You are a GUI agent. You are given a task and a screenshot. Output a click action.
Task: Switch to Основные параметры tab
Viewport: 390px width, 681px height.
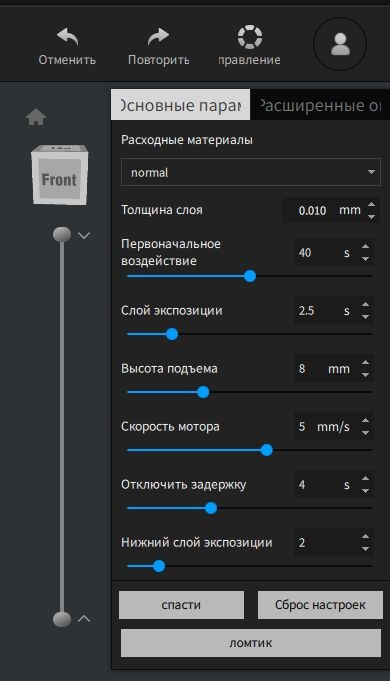click(181, 105)
